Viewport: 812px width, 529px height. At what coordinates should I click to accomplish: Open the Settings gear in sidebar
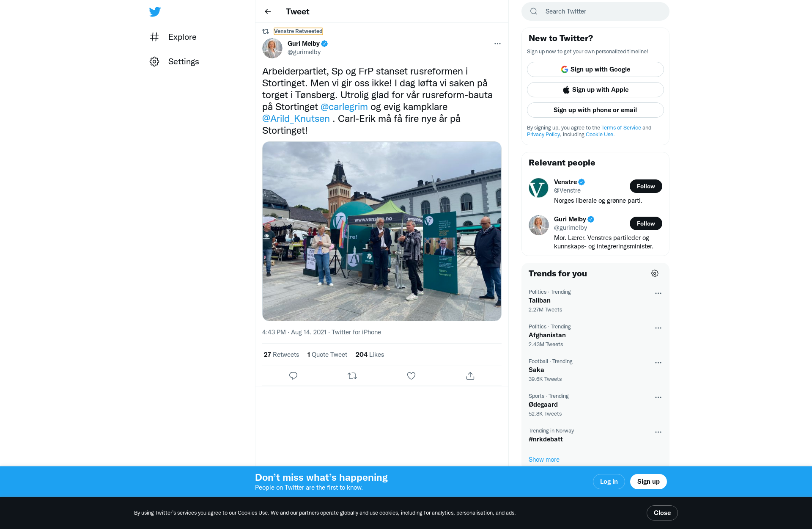pos(154,61)
